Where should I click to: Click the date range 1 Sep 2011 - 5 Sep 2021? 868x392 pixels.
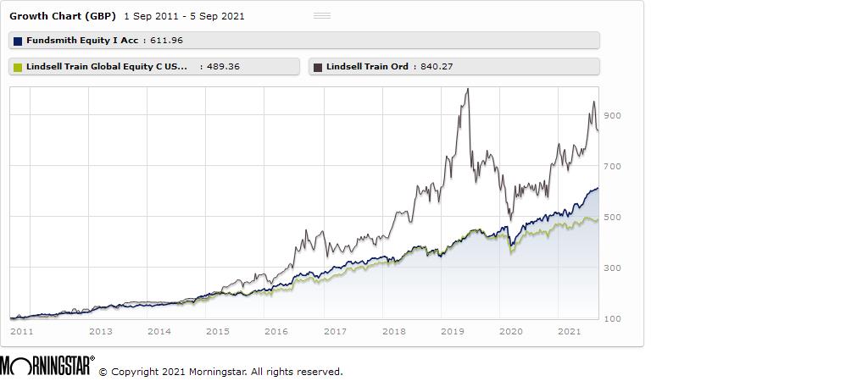(x=184, y=16)
